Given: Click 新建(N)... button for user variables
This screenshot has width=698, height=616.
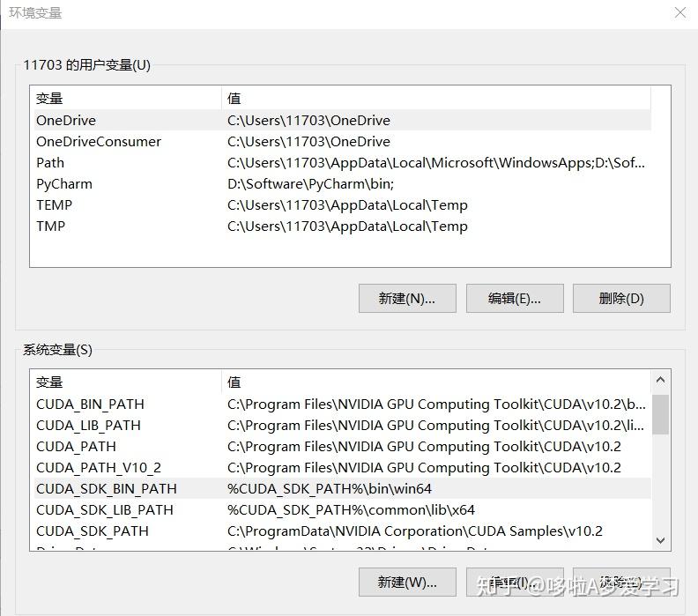Looking at the screenshot, I should 407,298.
